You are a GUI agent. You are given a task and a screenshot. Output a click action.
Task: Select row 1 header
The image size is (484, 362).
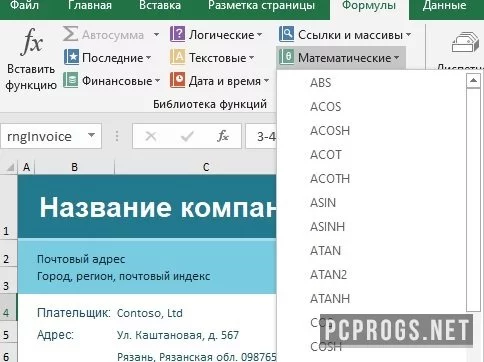8,207
